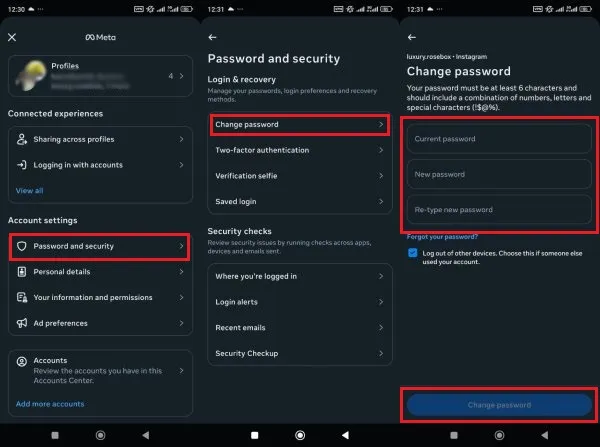
Task: Open Change password row
Action: tap(300, 124)
